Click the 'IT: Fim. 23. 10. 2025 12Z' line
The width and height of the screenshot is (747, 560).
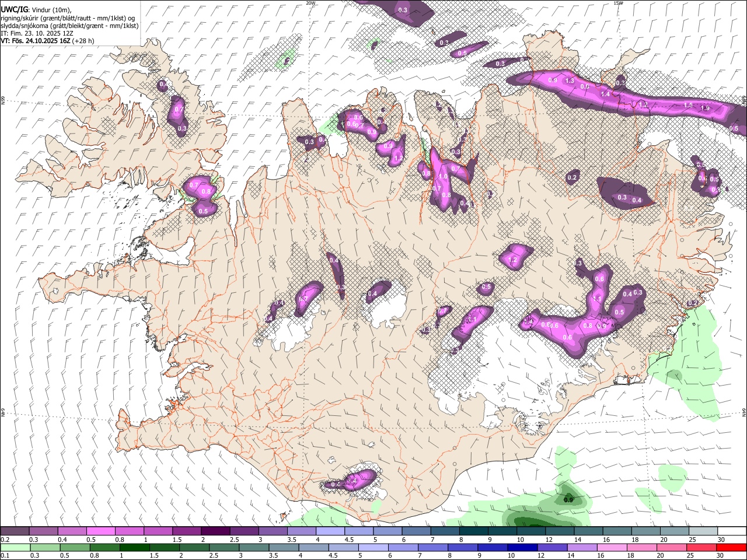click(36, 33)
